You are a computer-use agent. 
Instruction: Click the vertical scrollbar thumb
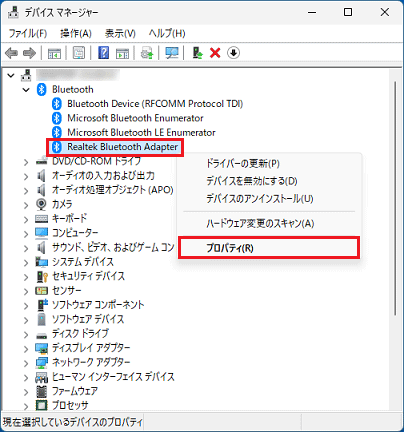coord(395,198)
